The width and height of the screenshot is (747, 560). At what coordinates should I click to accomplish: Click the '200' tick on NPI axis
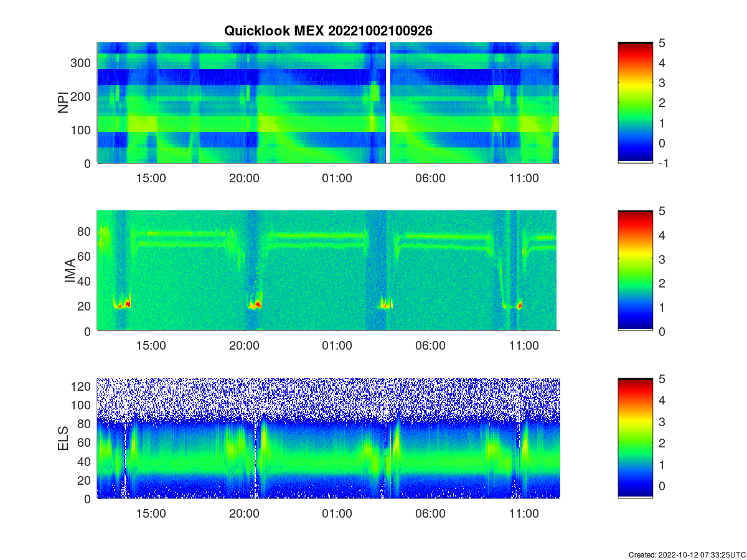(x=82, y=96)
